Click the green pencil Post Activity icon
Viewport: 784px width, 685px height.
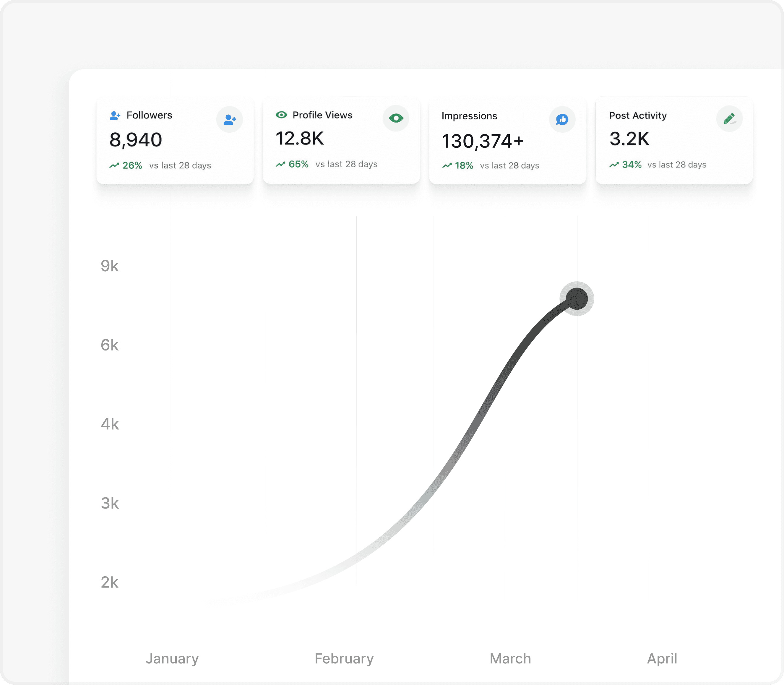click(729, 119)
